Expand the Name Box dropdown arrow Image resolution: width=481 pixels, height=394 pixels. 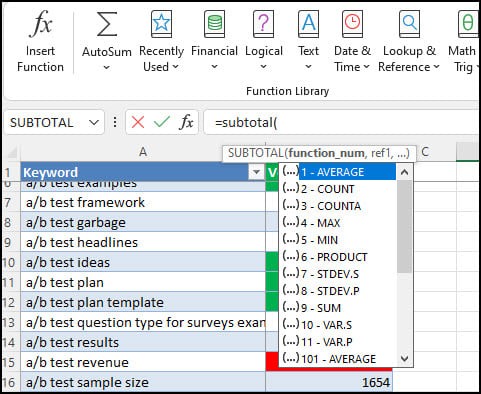click(x=94, y=123)
